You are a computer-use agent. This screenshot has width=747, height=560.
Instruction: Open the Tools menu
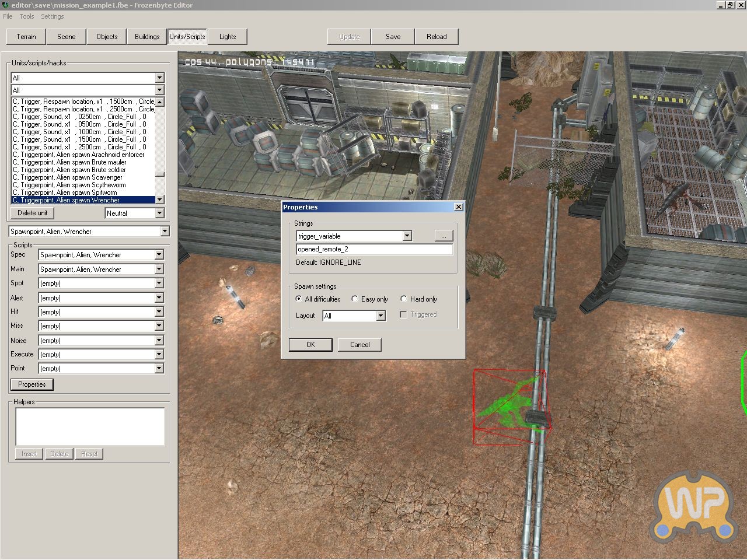pos(27,16)
